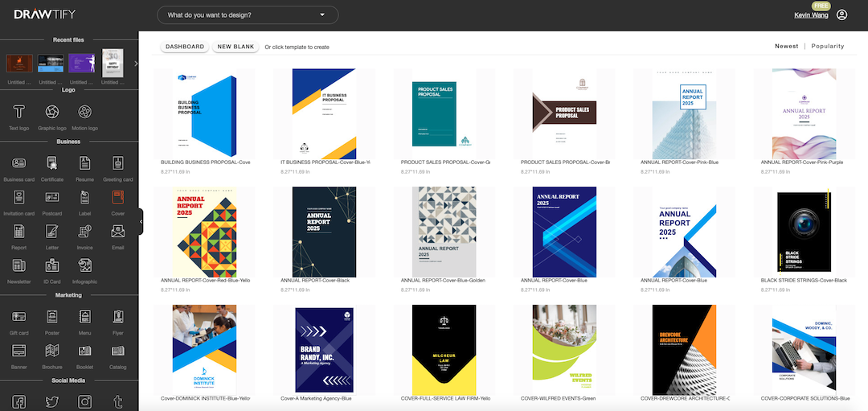868x411 pixels.
Task: Expand the 'What do you want to design?' dropdown
Action: coord(248,14)
